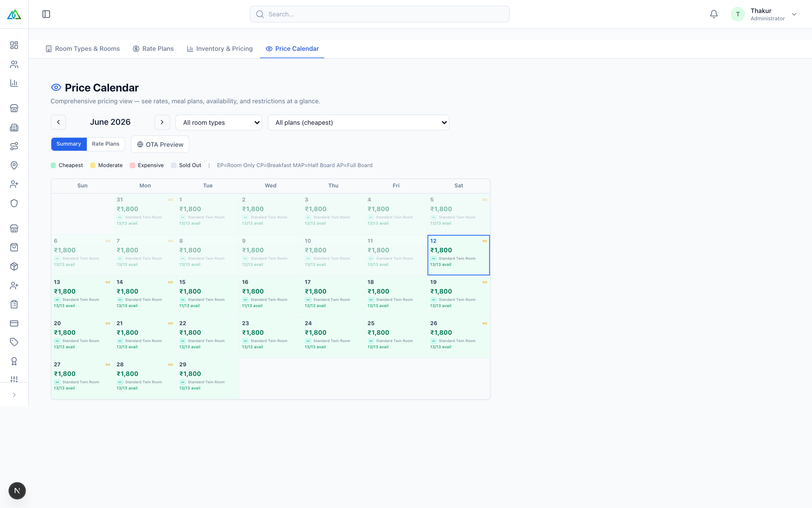Screen dimensions: 812x508
Task: Open the clipboard list icon in sidebar
Action: click(x=14, y=305)
